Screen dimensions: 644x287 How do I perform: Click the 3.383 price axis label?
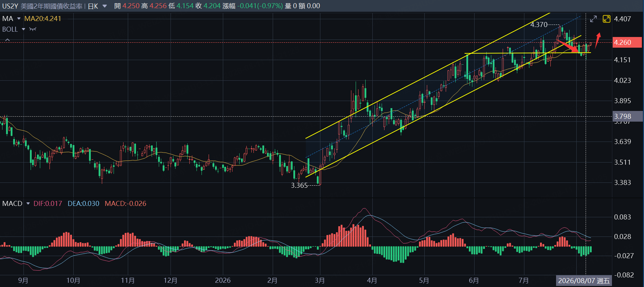pyautogui.click(x=622, y=182)
